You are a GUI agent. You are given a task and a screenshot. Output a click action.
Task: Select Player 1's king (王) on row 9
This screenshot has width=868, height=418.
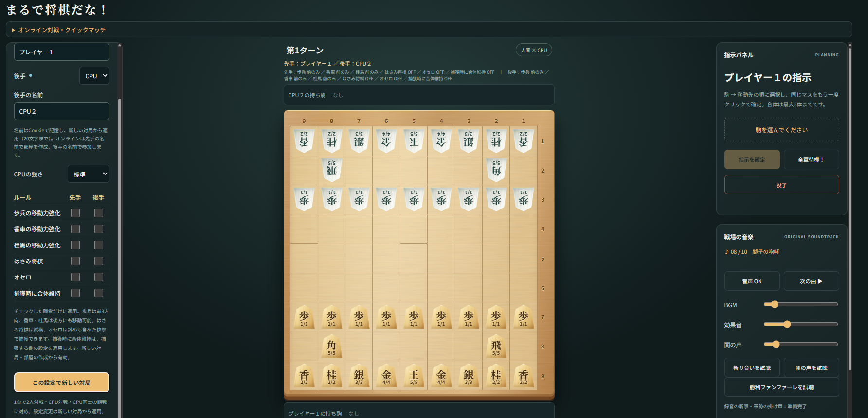pyautogui.click(x=414, y=376)
